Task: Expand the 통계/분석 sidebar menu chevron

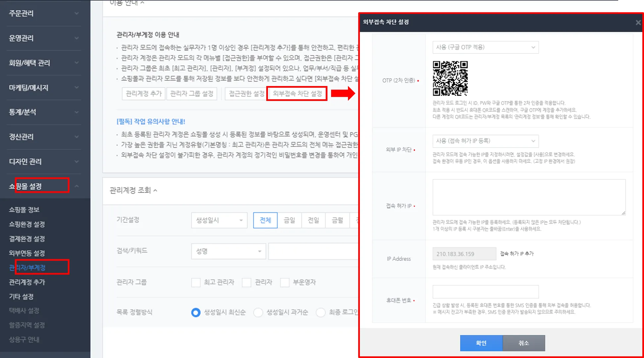Action: pyautogui.click(x=77, y=112)
